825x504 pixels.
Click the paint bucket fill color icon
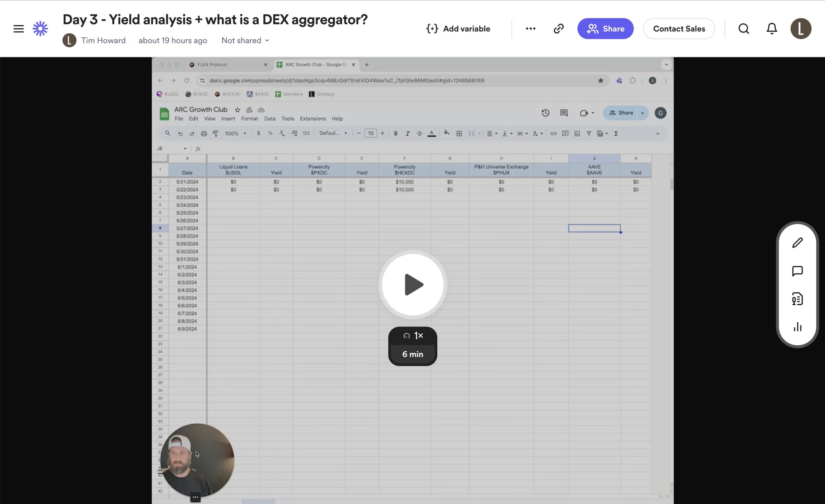tap(444, 133)
